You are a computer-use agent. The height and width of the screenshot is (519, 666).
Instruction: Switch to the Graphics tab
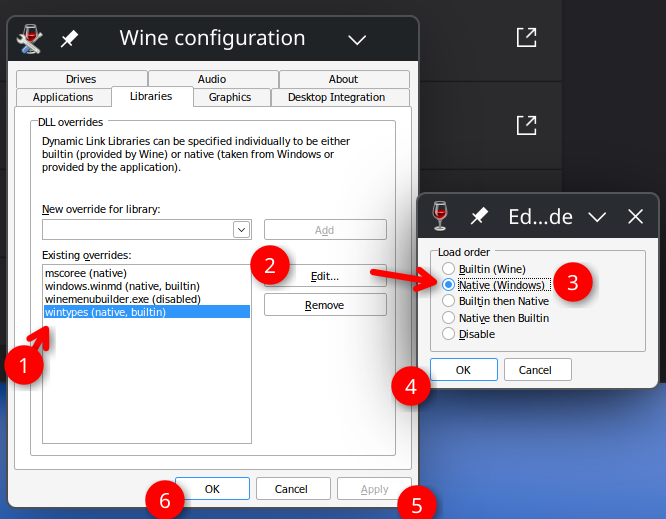pos(230,97)
